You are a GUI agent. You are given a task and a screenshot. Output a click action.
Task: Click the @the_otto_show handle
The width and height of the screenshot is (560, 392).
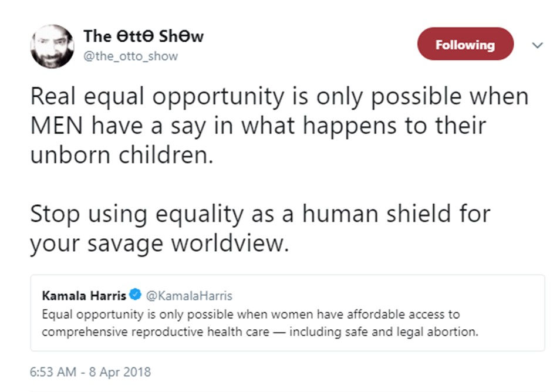131,56
